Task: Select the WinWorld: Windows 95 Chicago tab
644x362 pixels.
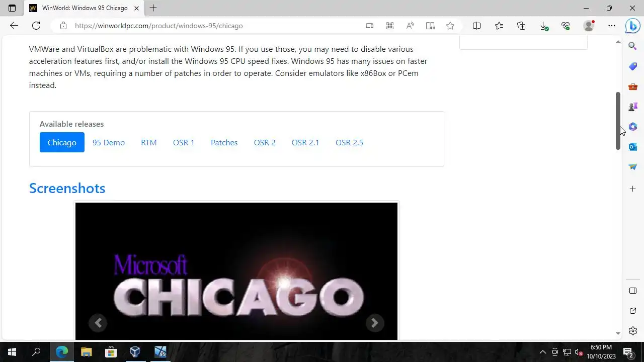Action: [x=84, y=8]
